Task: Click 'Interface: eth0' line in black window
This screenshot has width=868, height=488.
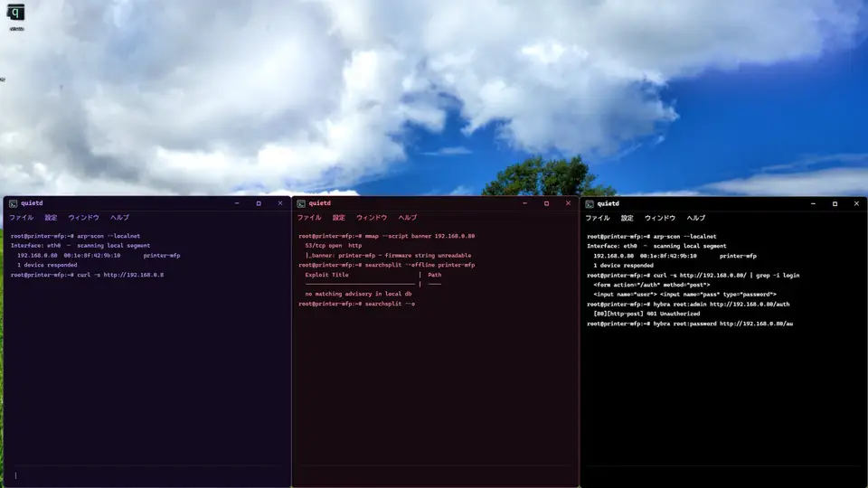Action: tap(656, 246)
